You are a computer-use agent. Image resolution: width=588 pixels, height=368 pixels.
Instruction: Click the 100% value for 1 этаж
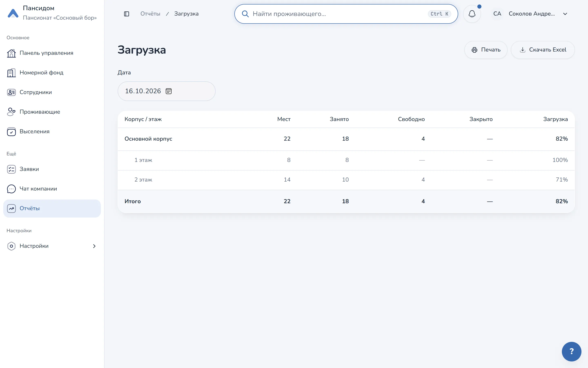[x=560, y=160]
